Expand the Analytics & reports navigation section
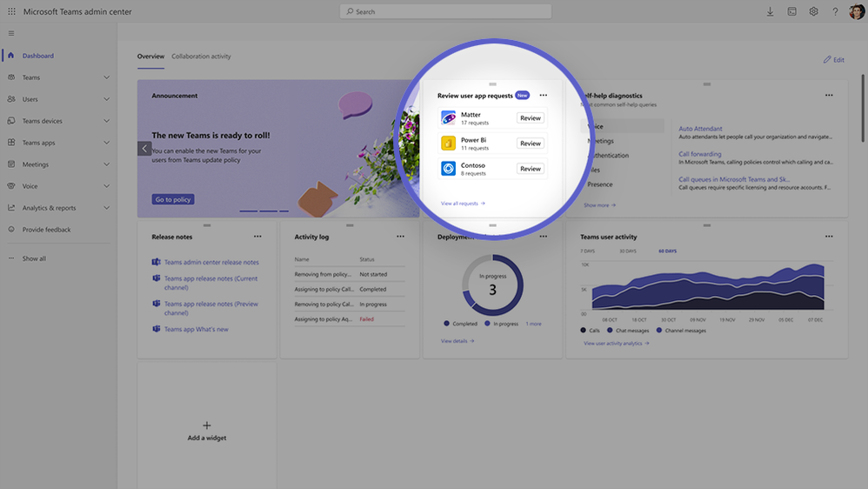868x489 pixels. pyautogui.click(x=106, y=208)
